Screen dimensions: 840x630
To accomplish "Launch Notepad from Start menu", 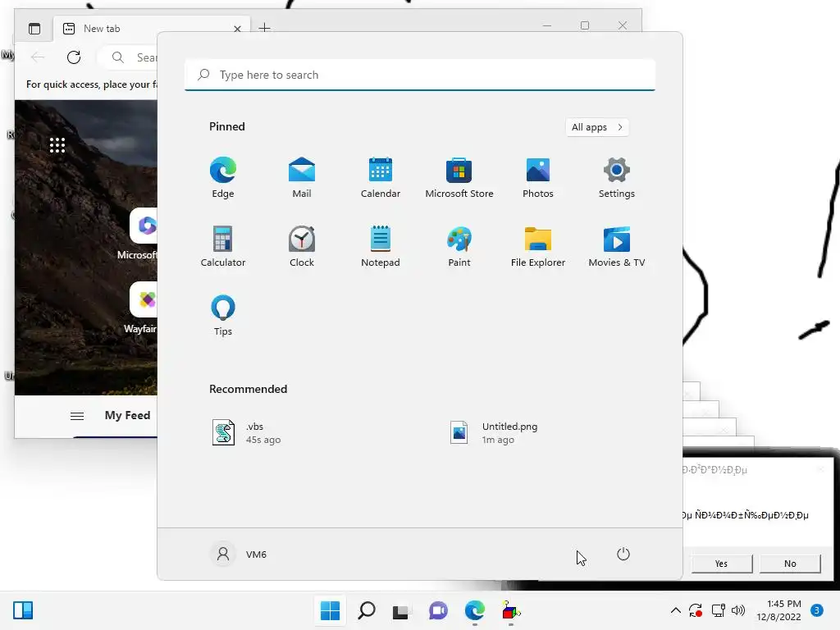I will point(381,246).
